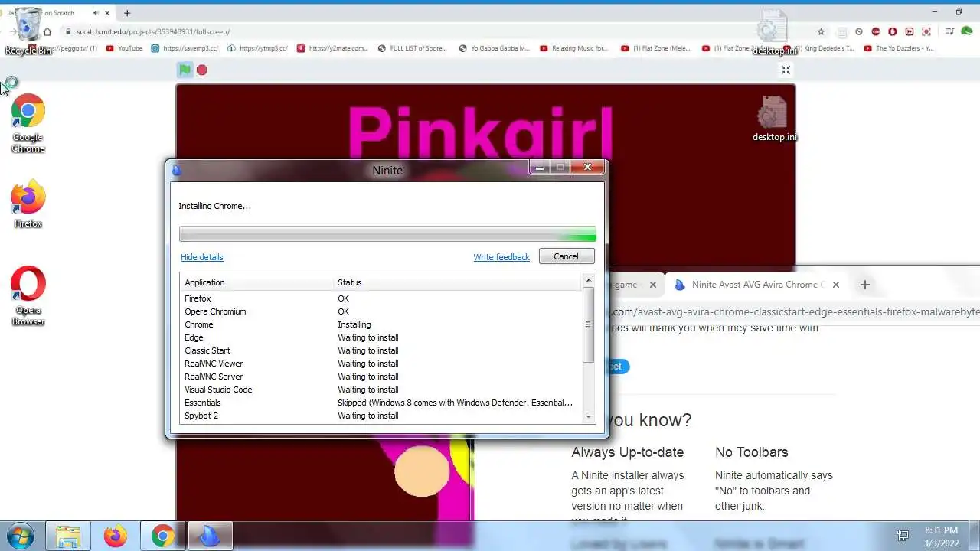The image size is (980, 551).
Task: Click the bookmark star in Chrome address bar
Action: 821,31
